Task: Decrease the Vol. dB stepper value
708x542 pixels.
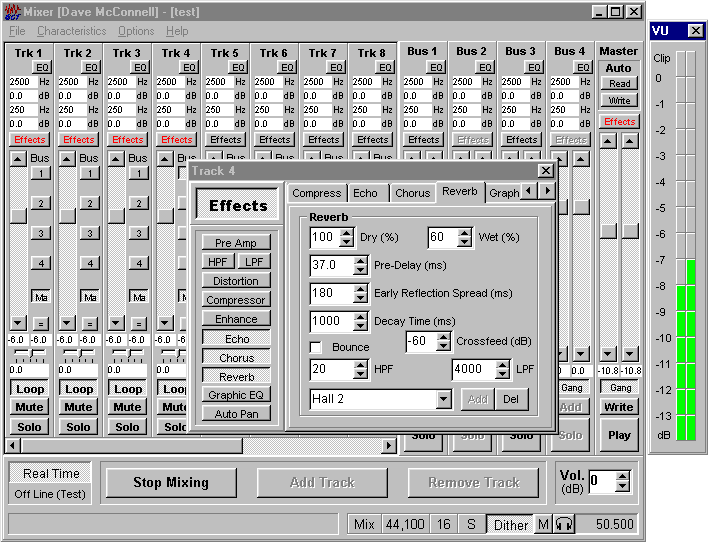Action: coord(625,487)
